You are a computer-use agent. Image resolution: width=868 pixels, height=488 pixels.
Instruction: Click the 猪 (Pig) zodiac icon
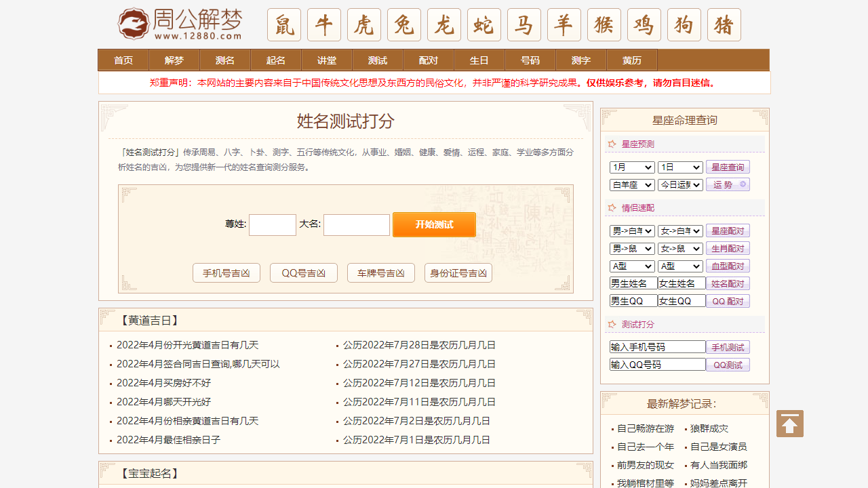[724, 24]
